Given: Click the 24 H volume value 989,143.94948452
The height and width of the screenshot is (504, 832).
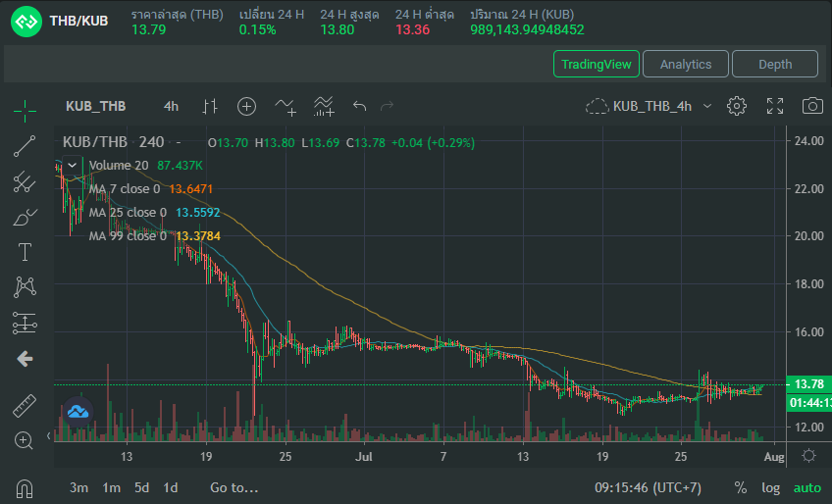Looking at the screenshot, I should (x=527, y=29).
